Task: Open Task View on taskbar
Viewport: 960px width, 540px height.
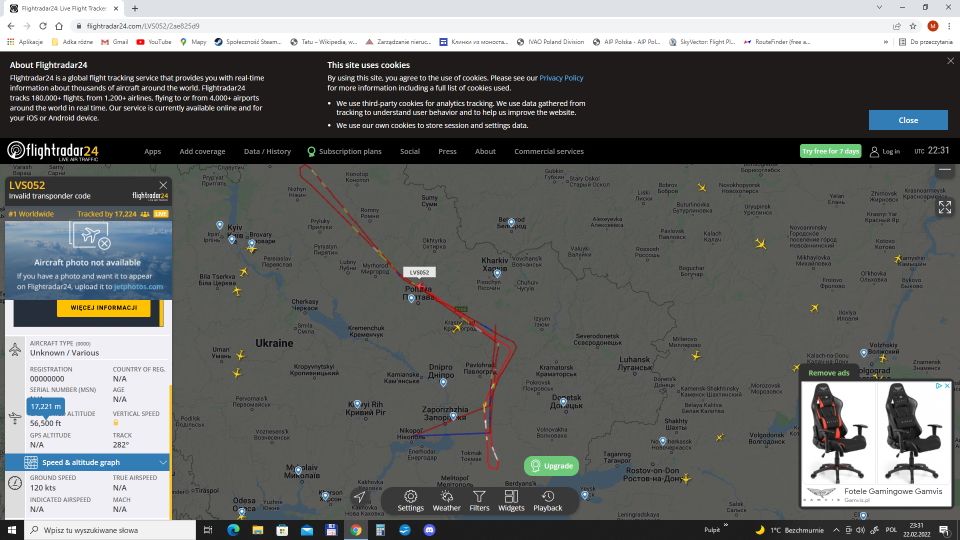Action: coord(208,530)
